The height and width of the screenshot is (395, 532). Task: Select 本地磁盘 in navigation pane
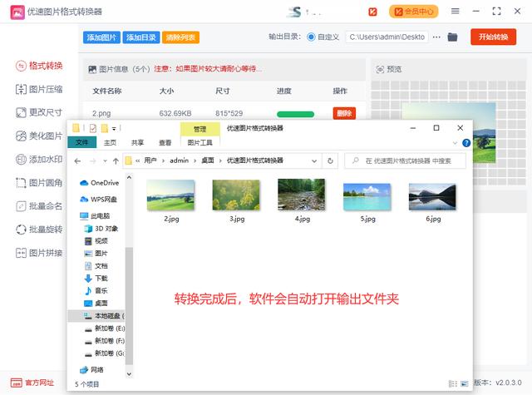click(96, 316)
